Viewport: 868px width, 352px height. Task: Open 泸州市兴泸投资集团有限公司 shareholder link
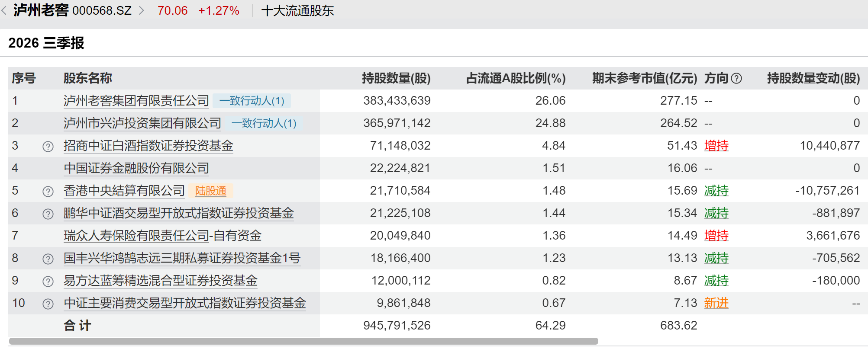tap(142, 123)
